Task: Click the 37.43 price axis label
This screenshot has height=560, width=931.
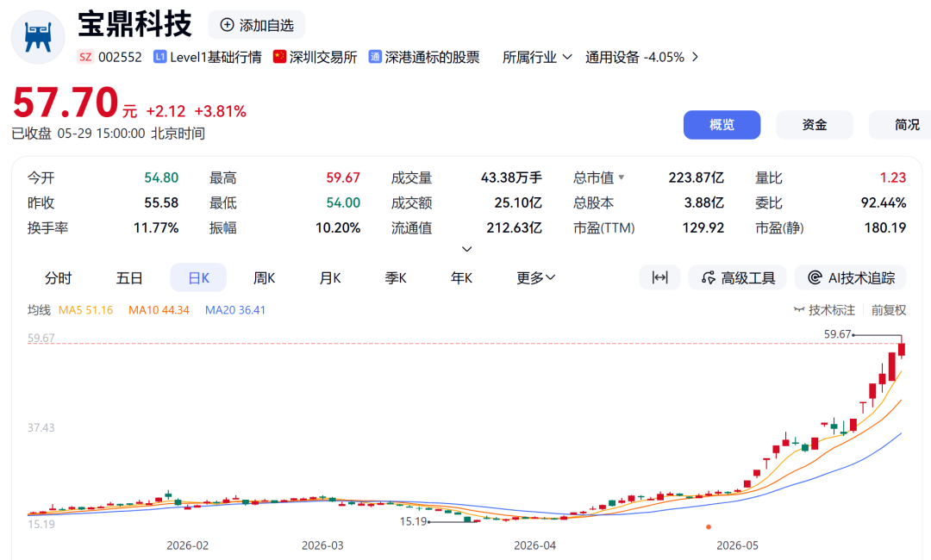Action: click(41, 427)
